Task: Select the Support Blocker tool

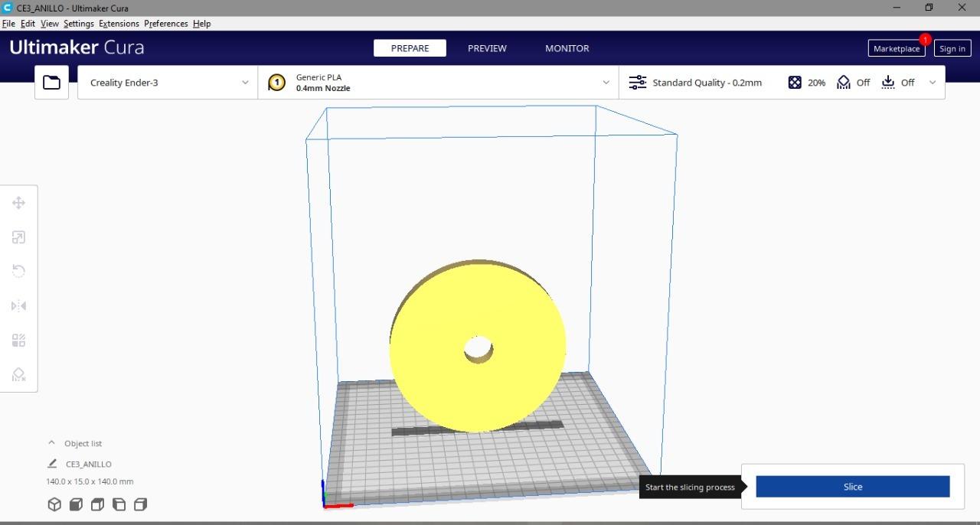Action: point(19,374)
